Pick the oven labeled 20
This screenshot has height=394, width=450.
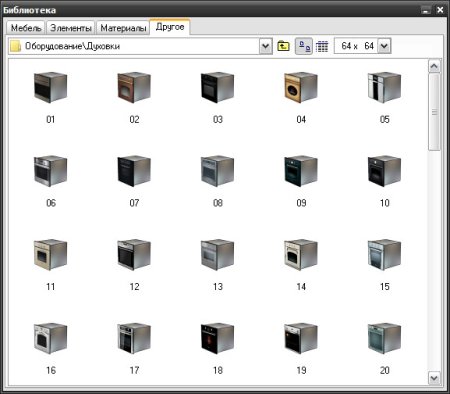point(384,338)
